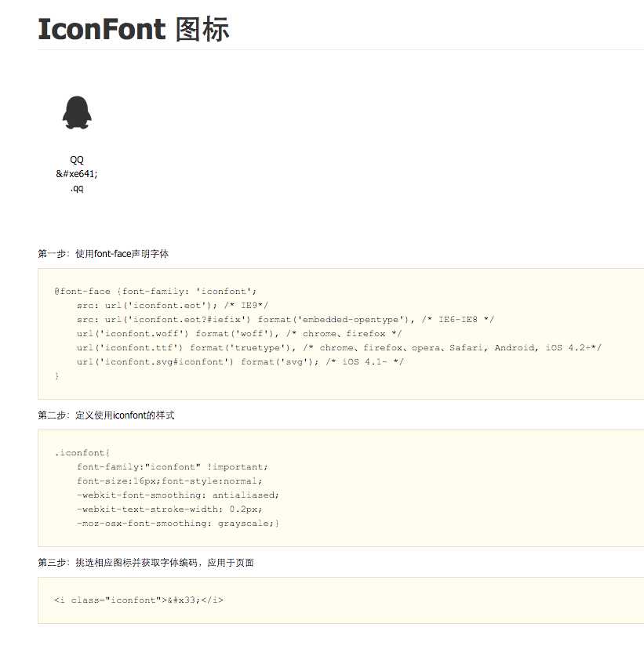The image size is (644, 649).
Task: Click the <i class="iconfont"> HTML snippet
Action: (139, 600)
